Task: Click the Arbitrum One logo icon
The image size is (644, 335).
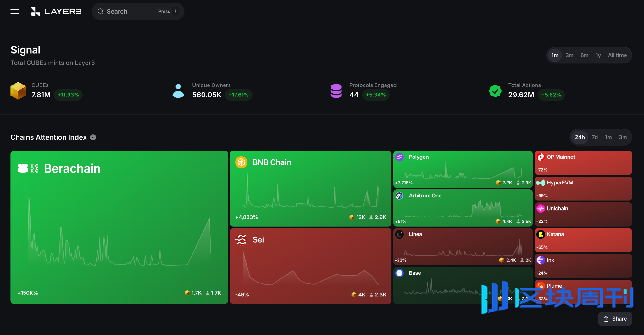Action: click(x=399, y=195)
